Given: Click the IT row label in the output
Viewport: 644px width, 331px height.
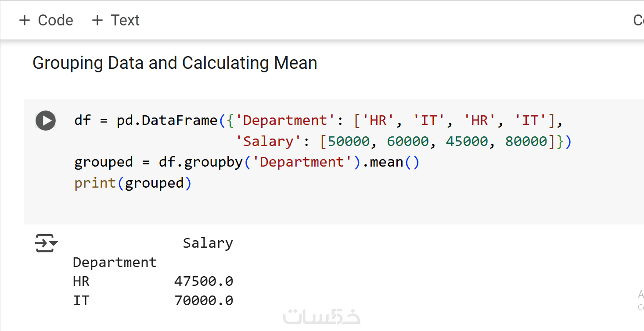Looking at the screenshot, I should pyautogui.click(x=81, y=301).
